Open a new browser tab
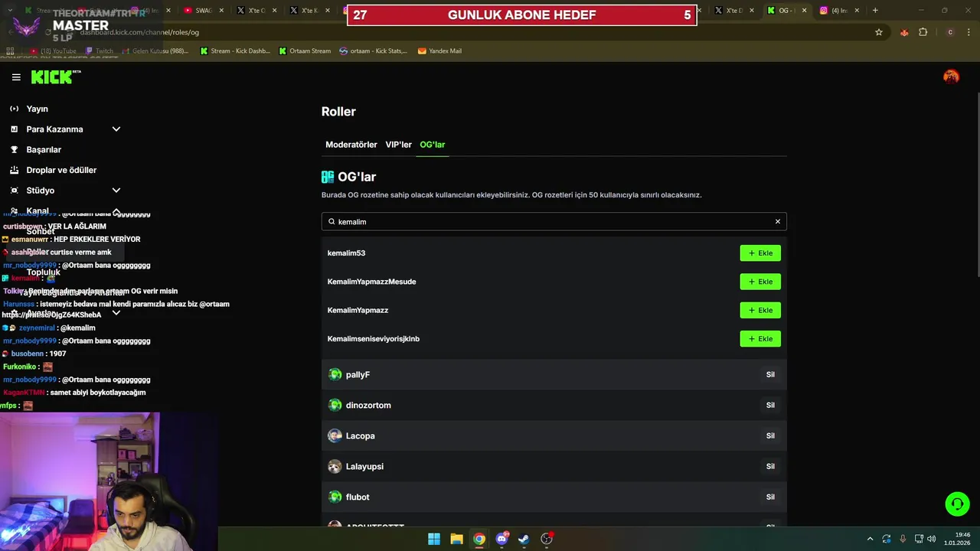 click(x=875, y=11)
